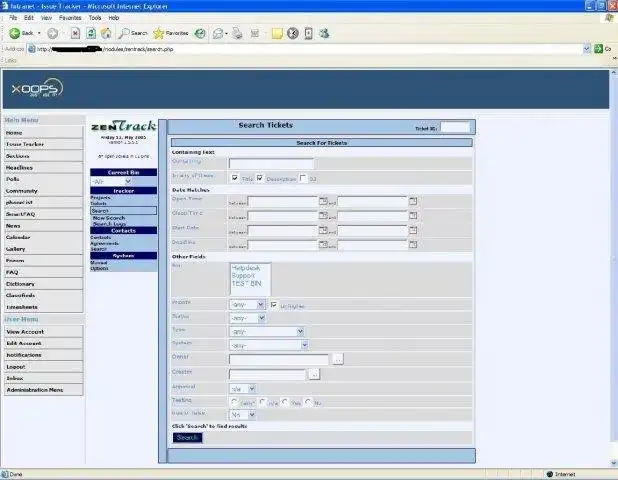Click the Containing text input field

[272, 164]
